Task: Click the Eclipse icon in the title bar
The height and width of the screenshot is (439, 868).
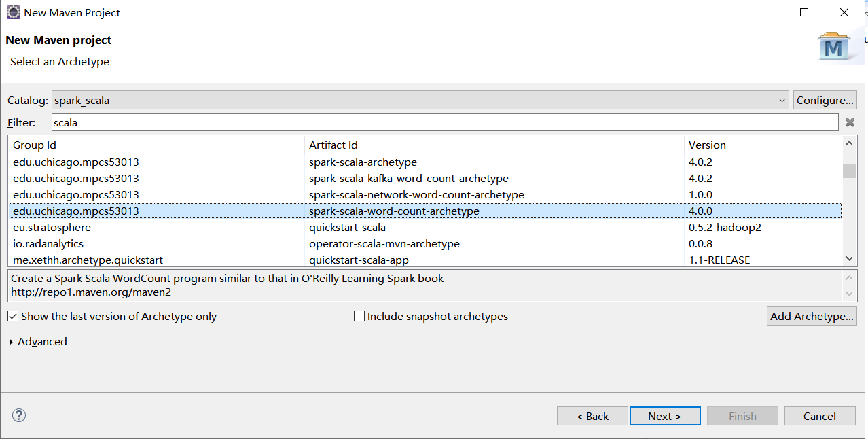Action: pos(13,12)
